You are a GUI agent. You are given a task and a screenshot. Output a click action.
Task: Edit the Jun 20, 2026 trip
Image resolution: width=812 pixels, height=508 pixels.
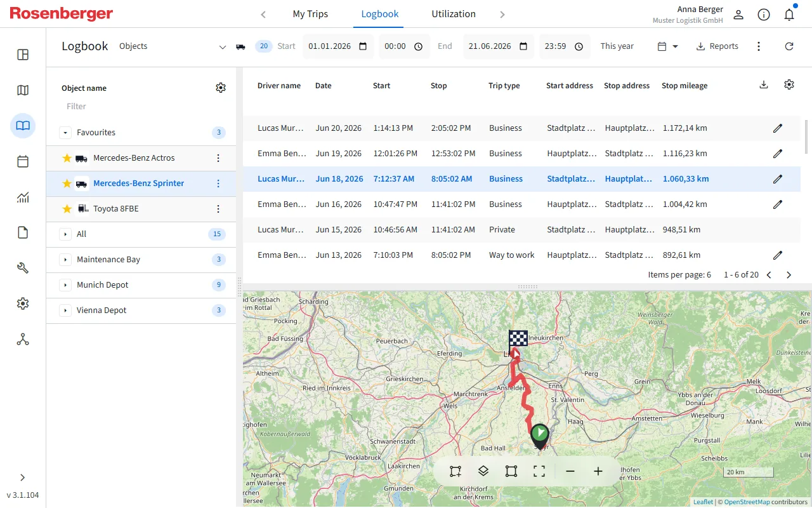click(778, 128)
